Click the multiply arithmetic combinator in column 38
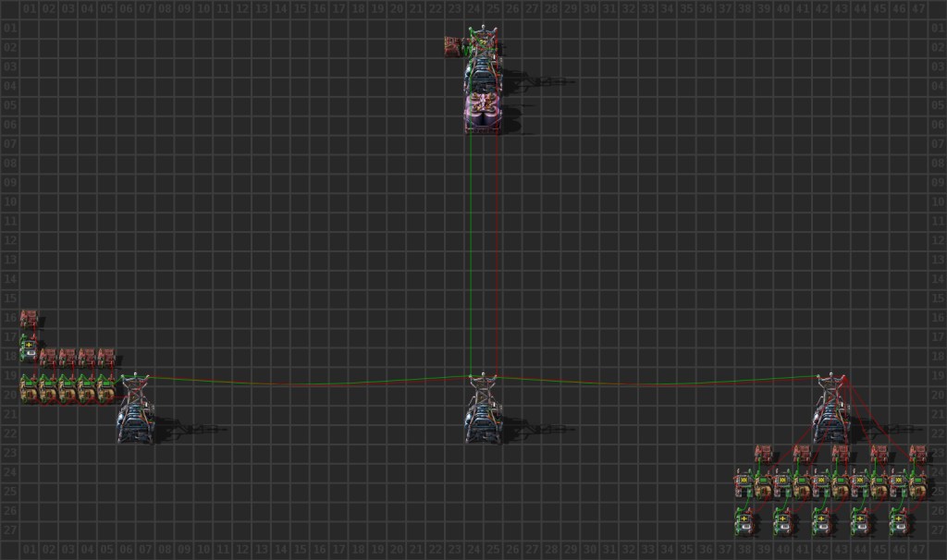This screenshot has height=560, width=947. point(744,484)
